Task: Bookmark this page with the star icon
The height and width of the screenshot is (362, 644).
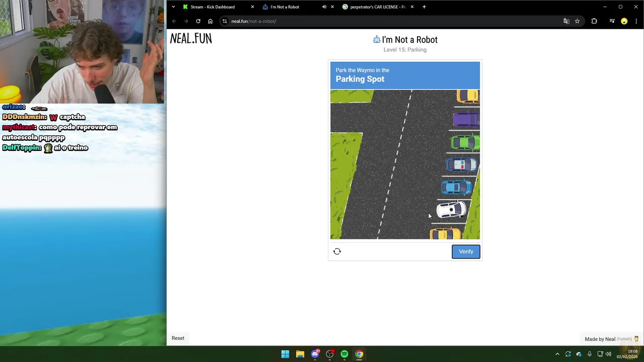Action: (x=577, y=21)
